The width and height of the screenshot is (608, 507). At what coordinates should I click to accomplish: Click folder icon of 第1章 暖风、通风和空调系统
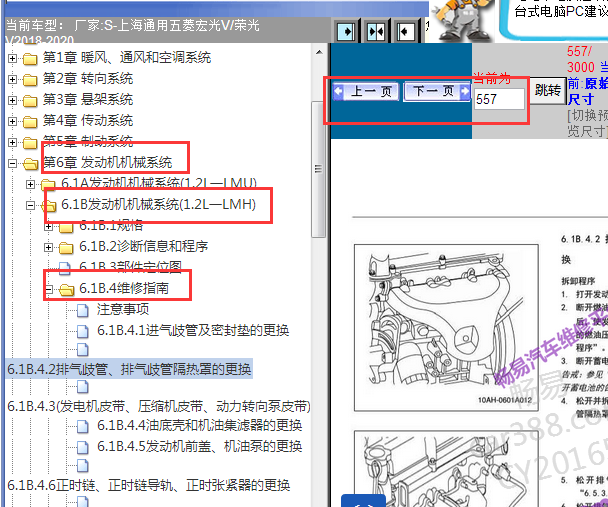[x=30, y=59]
